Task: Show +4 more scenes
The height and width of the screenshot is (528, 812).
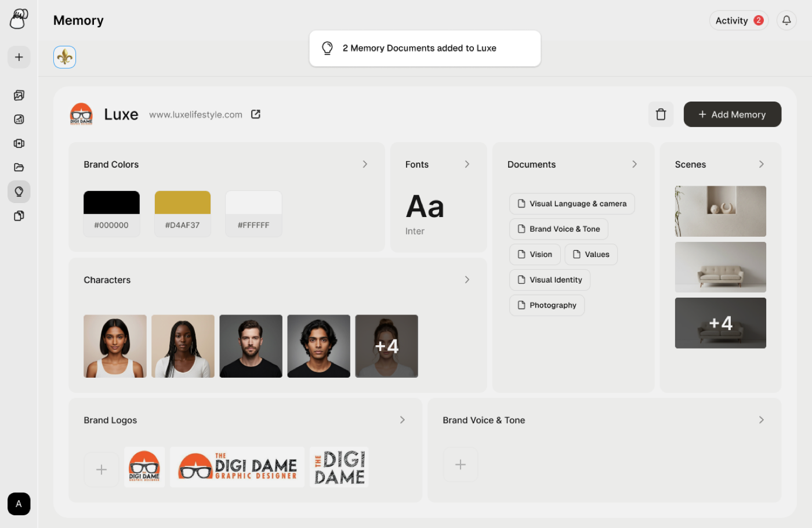Action: pos(720,323)
